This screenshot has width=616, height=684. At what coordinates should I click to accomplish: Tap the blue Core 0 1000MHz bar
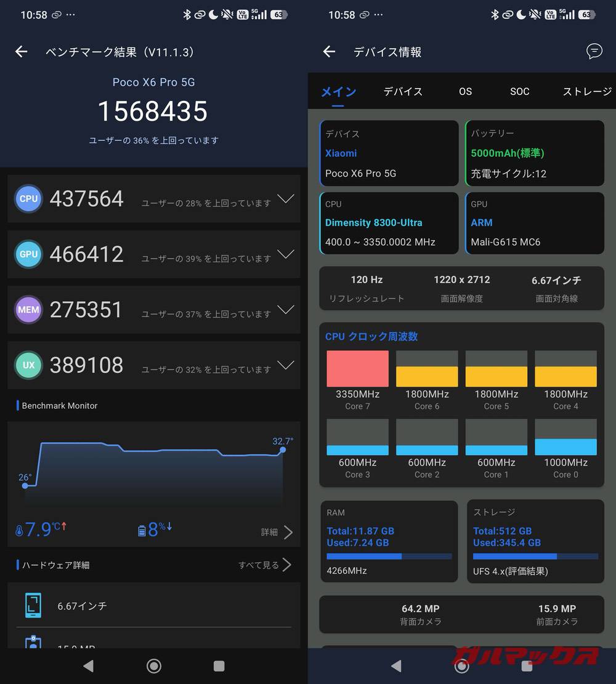click(565, 437)
